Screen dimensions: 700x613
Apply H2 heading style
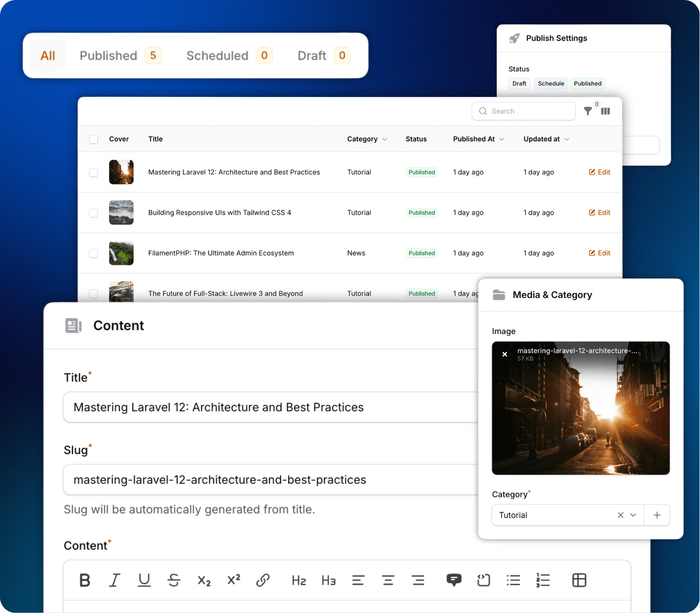(299, 580)
